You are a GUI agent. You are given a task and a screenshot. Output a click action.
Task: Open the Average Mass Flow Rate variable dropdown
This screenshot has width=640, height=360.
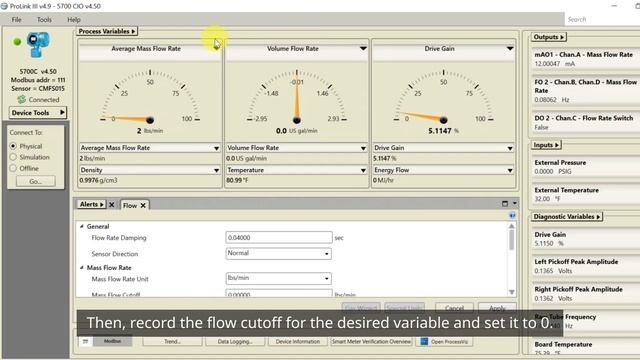[x=216, y=148]
